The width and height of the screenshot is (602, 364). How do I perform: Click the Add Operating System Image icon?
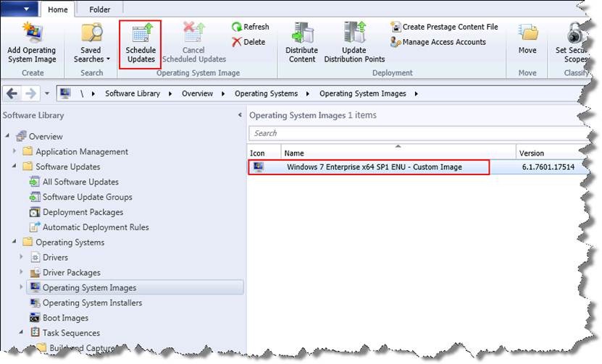coord(33,31)
